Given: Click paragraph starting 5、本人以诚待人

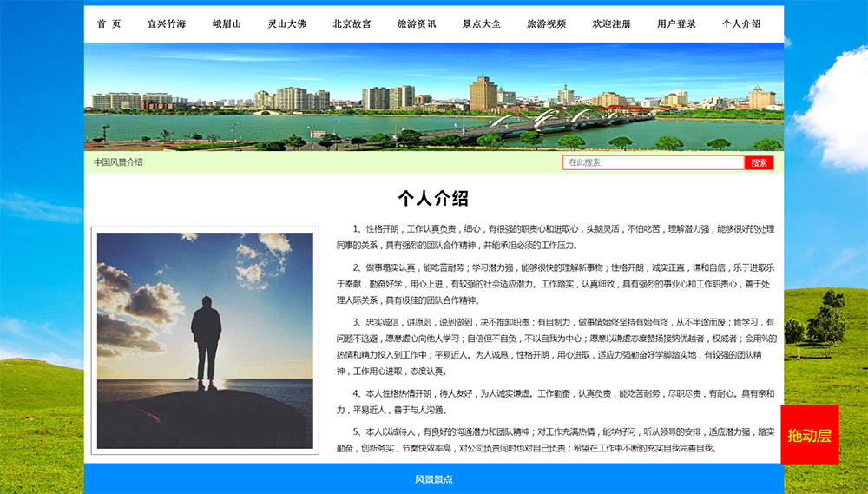Looking at the screenshot, I should tap(556, 439).
